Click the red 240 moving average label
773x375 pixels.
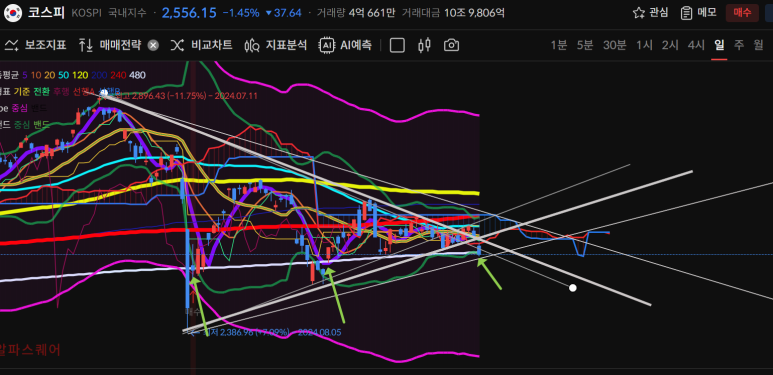(118, 75)
